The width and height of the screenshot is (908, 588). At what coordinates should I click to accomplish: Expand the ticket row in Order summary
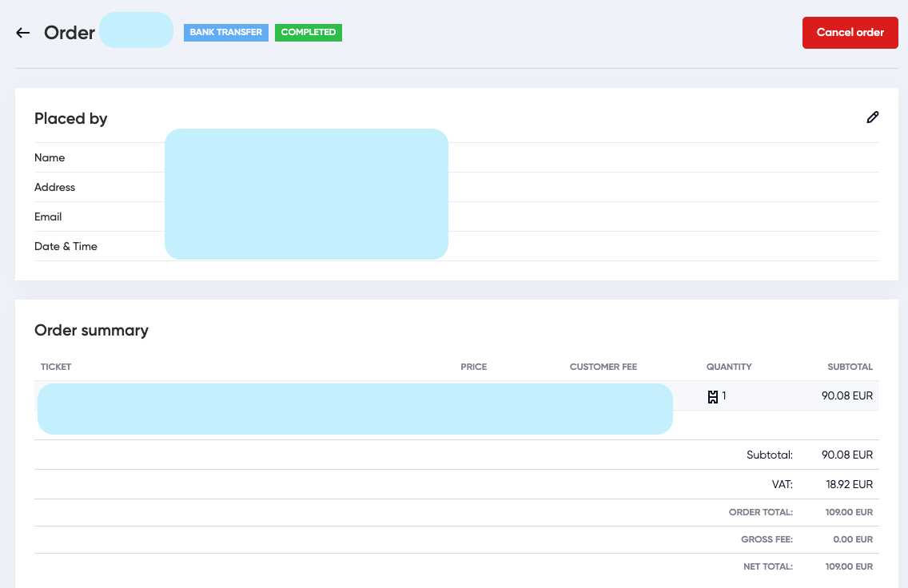point(355,408)
